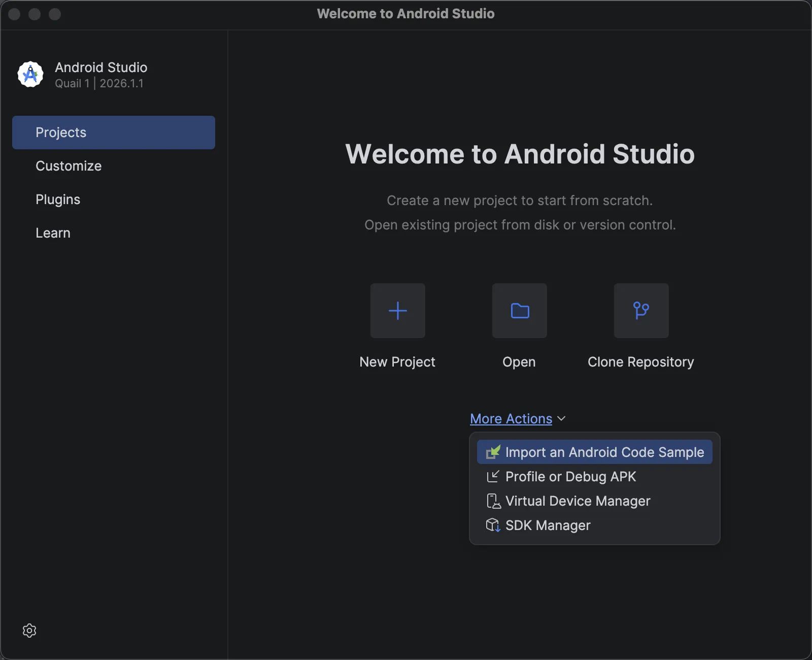
Task: Zoom the window with the rightmost title button
Action: click(x=55, y=14)
